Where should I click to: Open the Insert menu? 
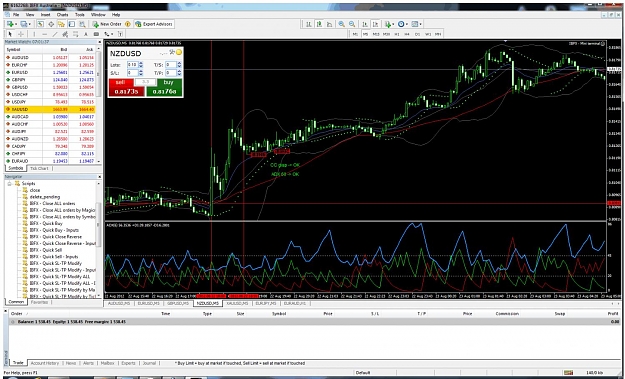point(45,15)
